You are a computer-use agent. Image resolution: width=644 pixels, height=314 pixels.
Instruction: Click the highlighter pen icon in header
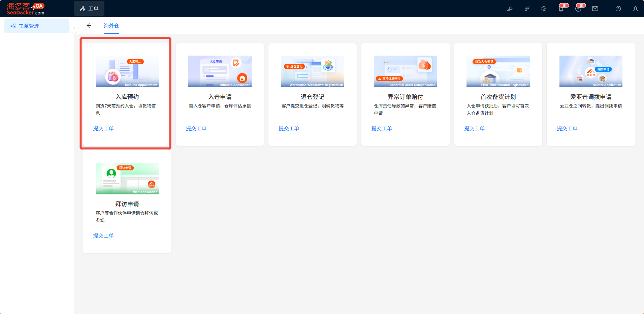click(510, 9)
